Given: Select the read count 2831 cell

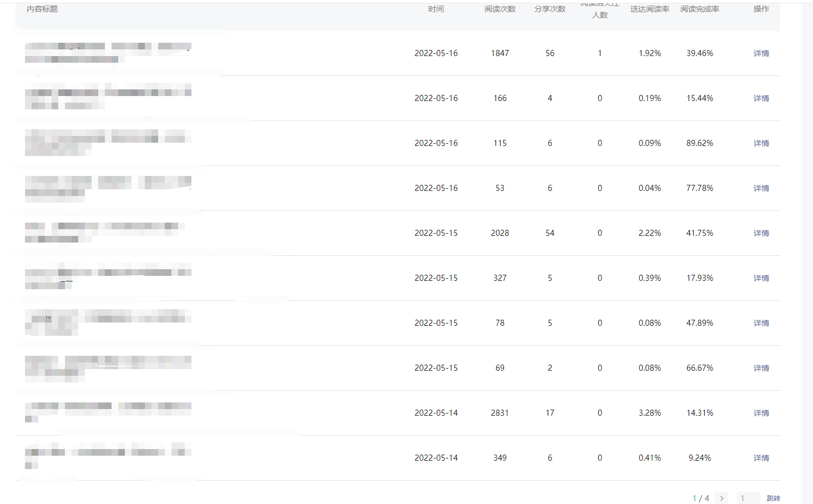Looking at the screenshot, I should point(500,413).
